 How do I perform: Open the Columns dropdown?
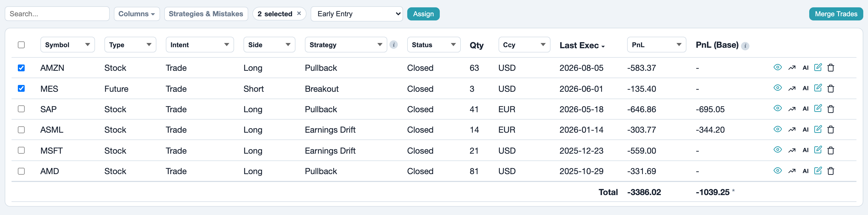[x=137, y=14]
